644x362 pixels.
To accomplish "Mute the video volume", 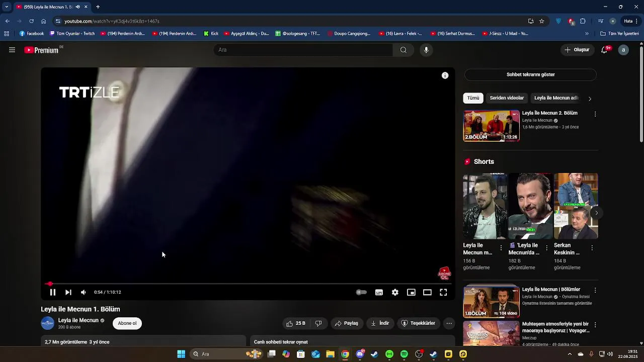I will (84, 292).
